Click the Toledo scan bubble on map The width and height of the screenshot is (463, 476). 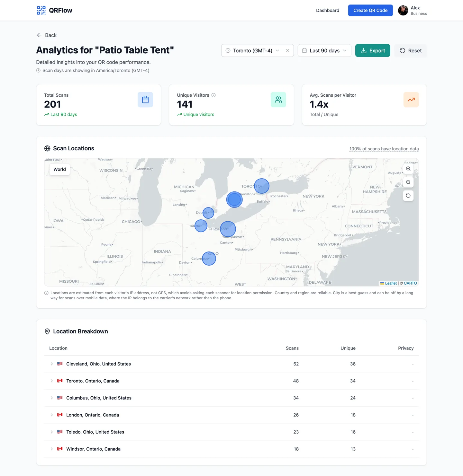click(201, 226)
